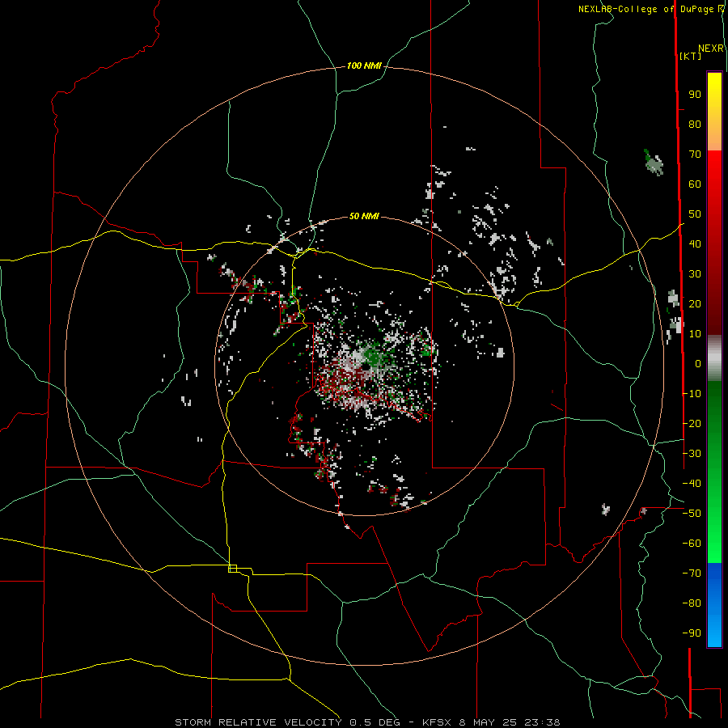Pick the -40 scale label
Viewport: 728px width, 728px height.
[692, 484]
